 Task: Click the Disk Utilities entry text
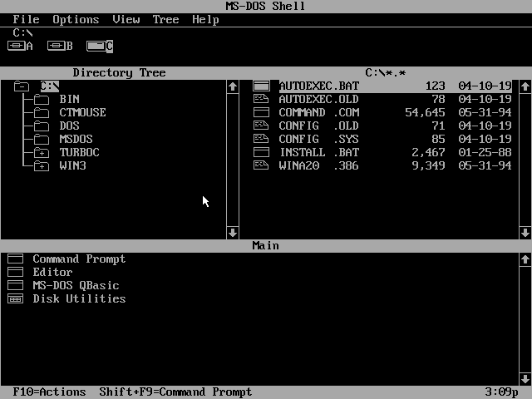(x=80, y=298)
